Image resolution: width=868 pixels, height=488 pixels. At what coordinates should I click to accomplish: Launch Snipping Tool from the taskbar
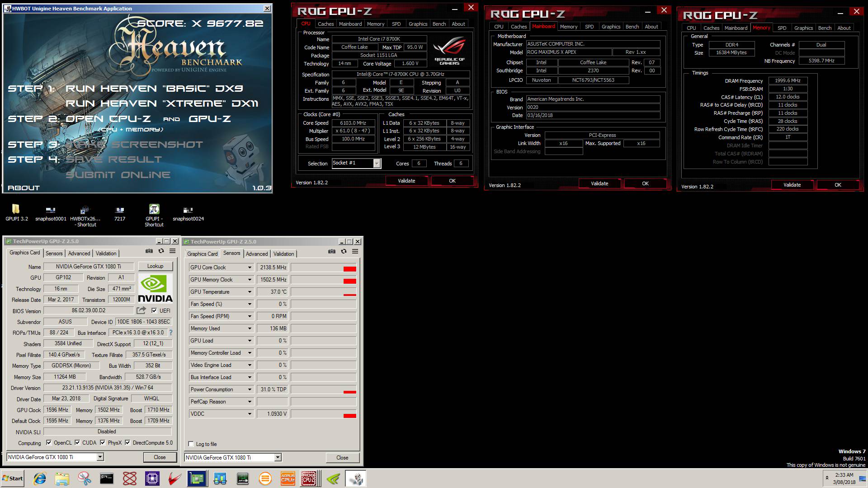tap(84, 479)
